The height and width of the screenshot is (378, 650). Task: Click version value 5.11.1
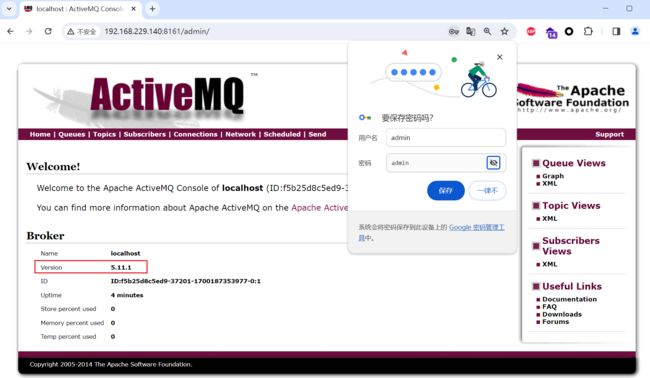(121, 267)
